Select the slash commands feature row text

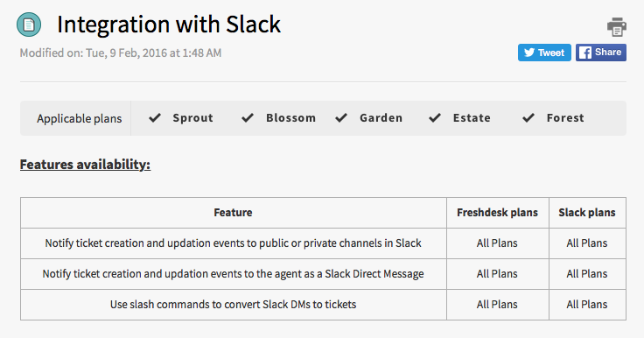pyautogui.click(x=234, y=305)
